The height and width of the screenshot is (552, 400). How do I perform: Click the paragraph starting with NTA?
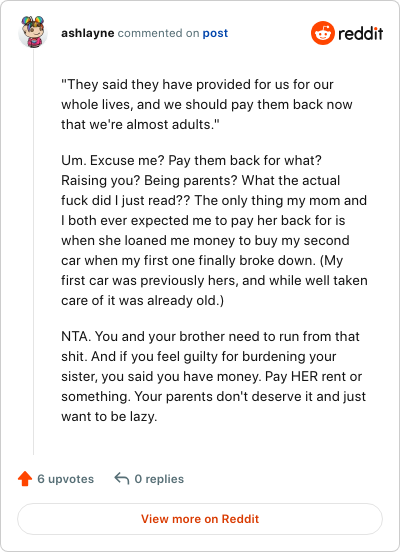213,376
